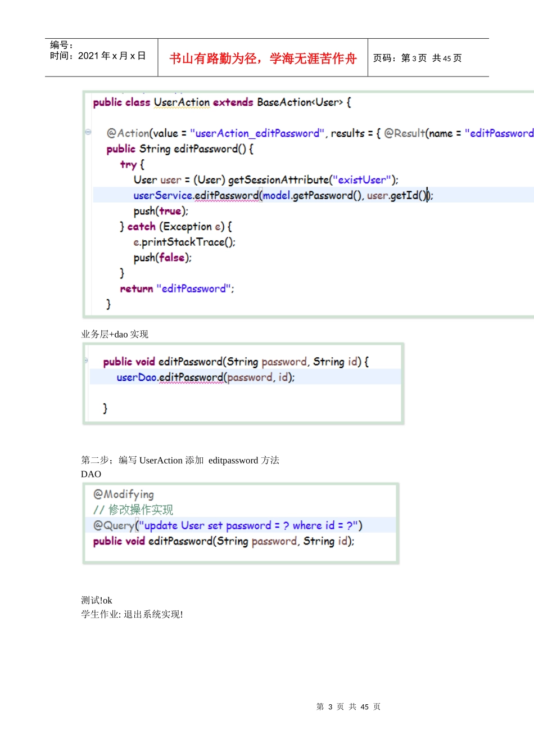Click the catch (Exception e) line
The image size is (534, 756).
(x=176, y=227)
